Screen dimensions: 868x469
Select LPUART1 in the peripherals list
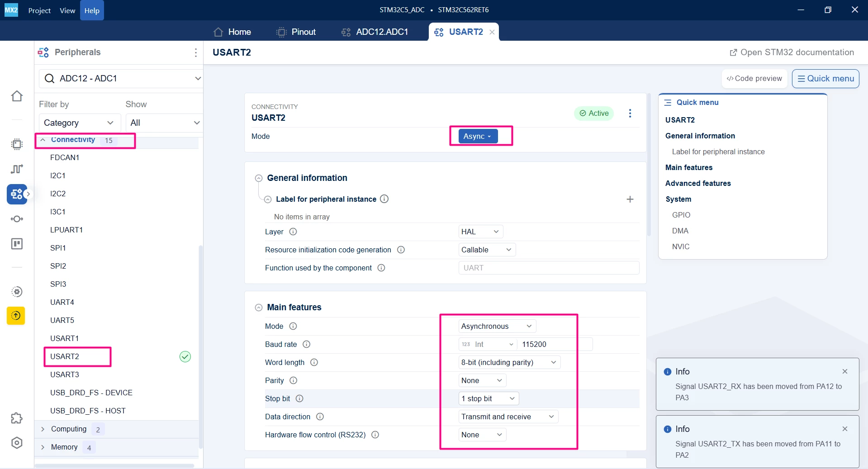pyautogui.click(x=66, y=230)
